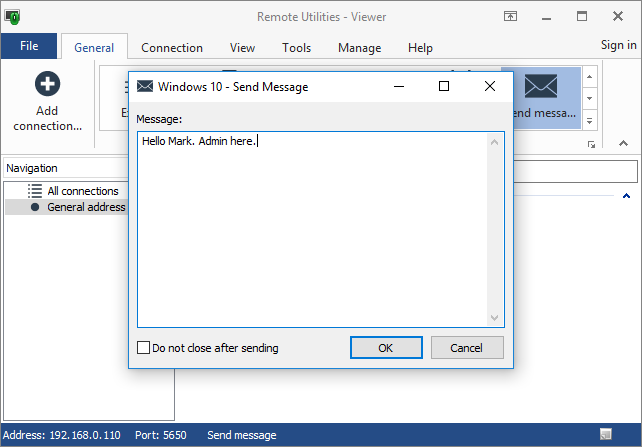Collapse the ribbon with the chevron arrow
The height and width of the screenshot is (447, 642).
click(x=623, y=145)
